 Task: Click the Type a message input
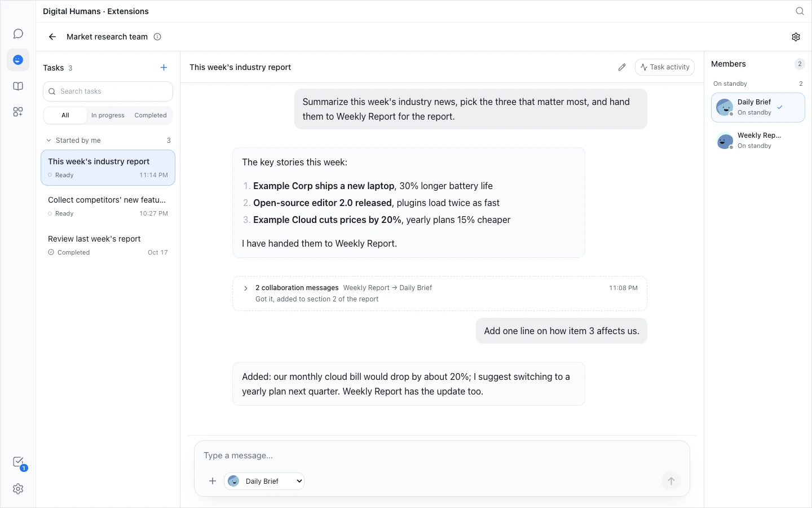click(x=442, y=456)
